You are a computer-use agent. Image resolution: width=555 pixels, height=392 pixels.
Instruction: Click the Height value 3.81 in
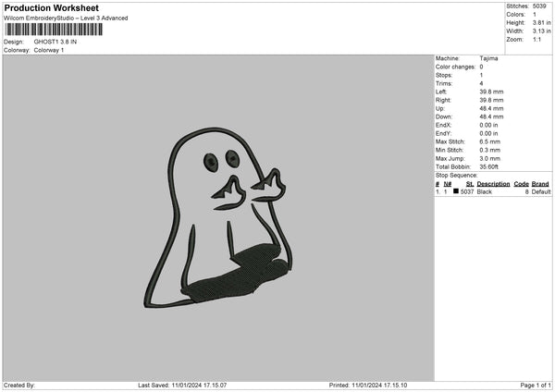click(541, 22)
